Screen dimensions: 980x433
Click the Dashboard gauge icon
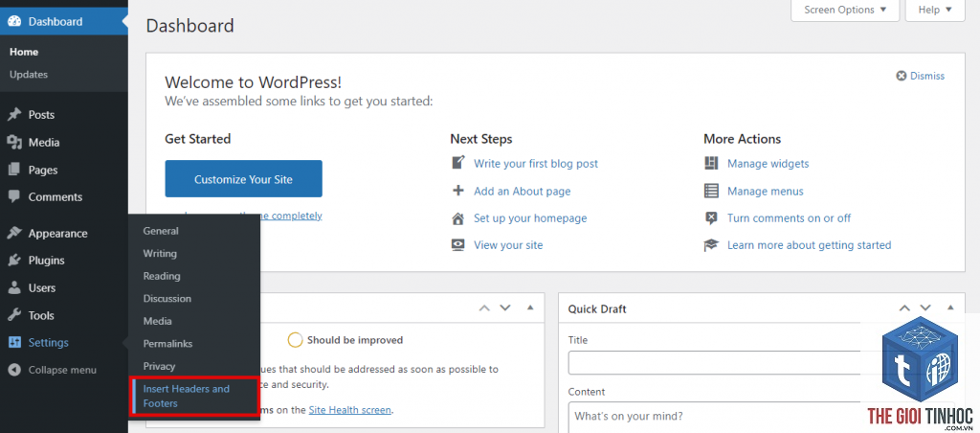pos(14,21)
